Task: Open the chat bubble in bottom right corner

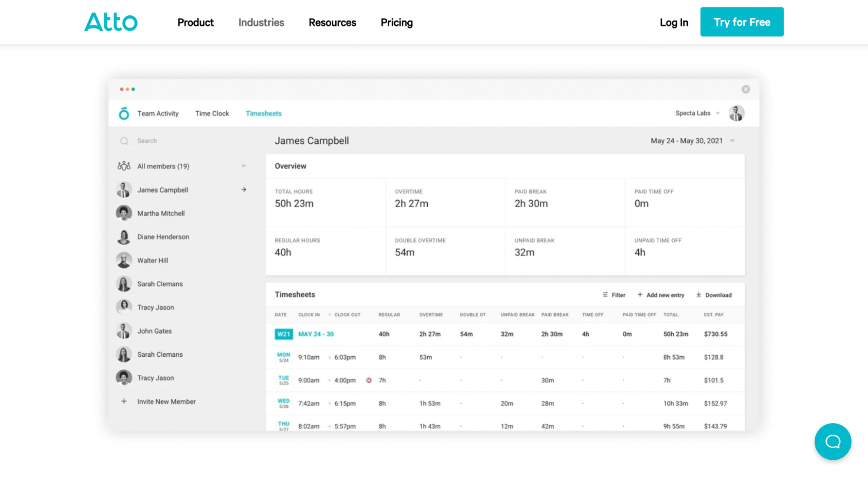Action: coord(832,441)
